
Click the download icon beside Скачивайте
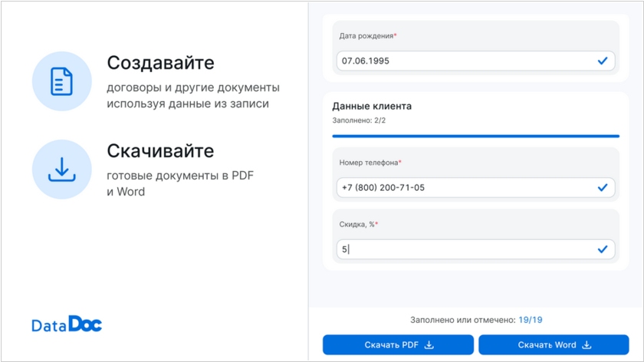(61, 169)
